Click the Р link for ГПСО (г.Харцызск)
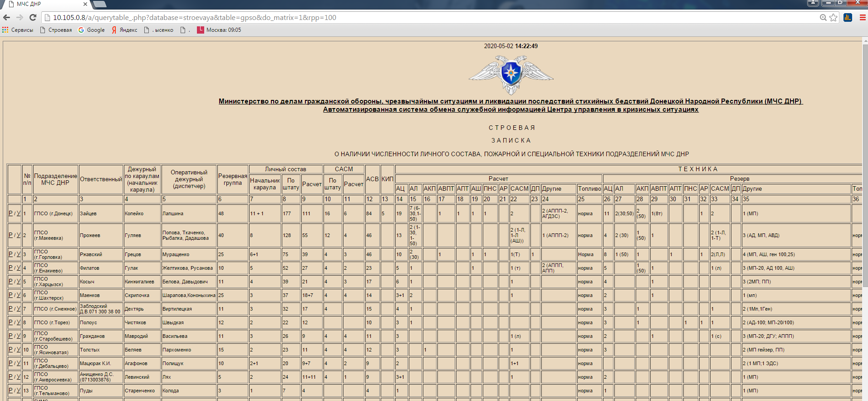 click(x=10, y=282)
